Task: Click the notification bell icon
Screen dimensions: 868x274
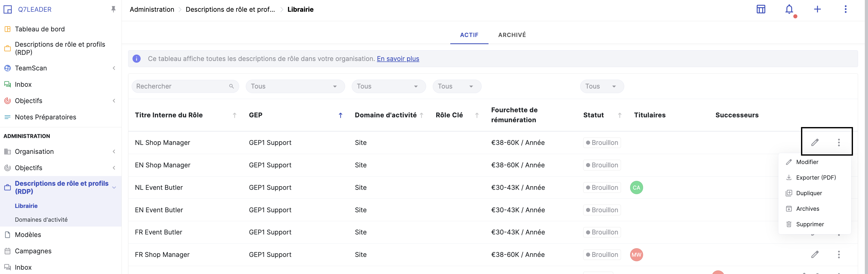Action: coord(789,9)
